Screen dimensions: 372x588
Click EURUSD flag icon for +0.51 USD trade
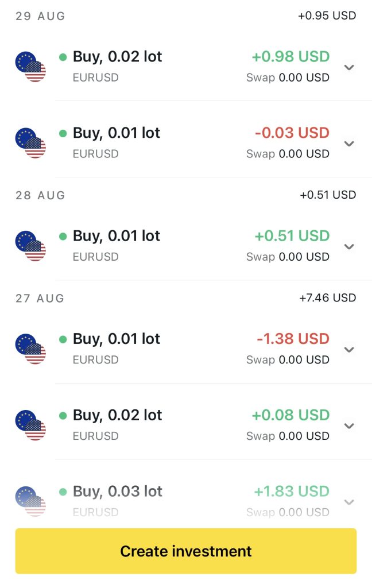click(30, 246)
